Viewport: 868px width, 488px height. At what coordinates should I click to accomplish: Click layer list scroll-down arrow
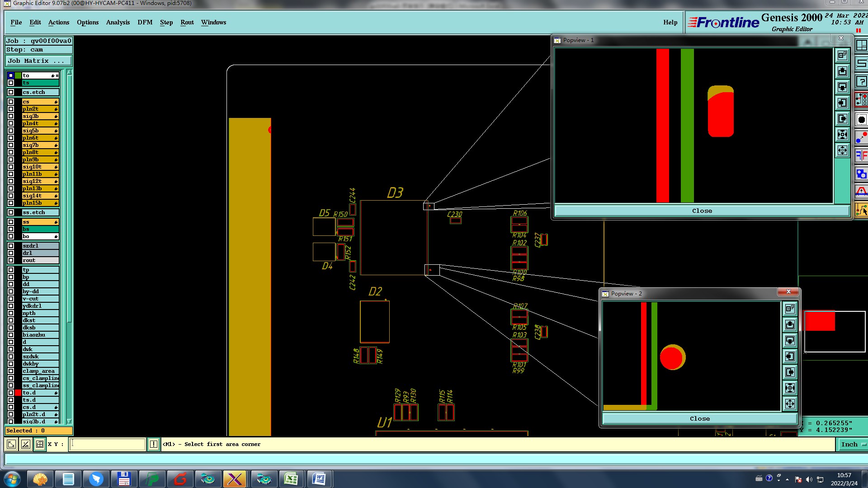pos(69,421)
